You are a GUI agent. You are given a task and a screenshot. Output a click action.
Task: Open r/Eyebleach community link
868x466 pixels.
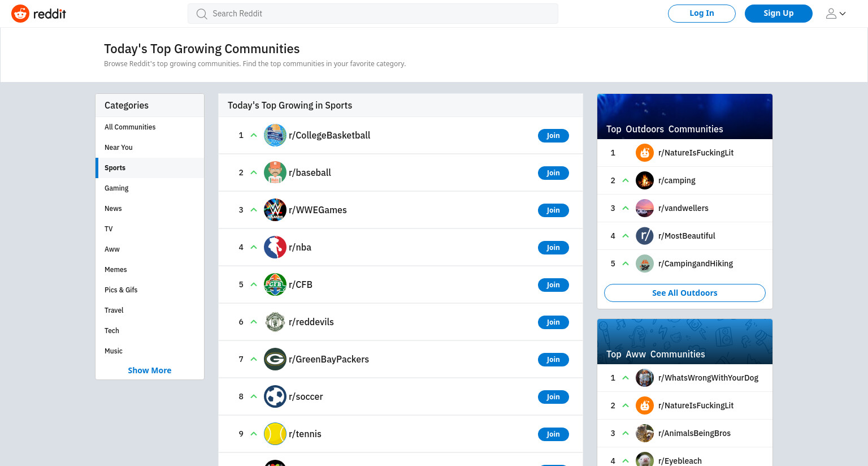(680, 461)
